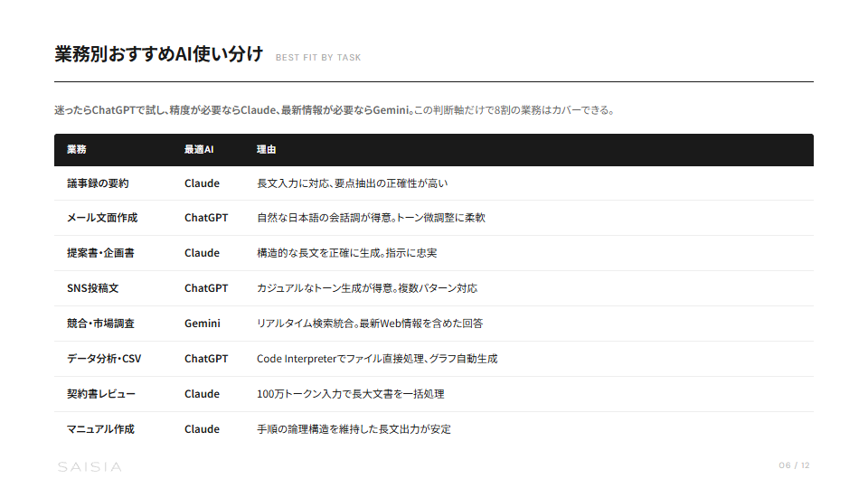The height and width of the screenshot is (488, 868).
Task: Click the 業務 column header
Action: click(77, 149)
